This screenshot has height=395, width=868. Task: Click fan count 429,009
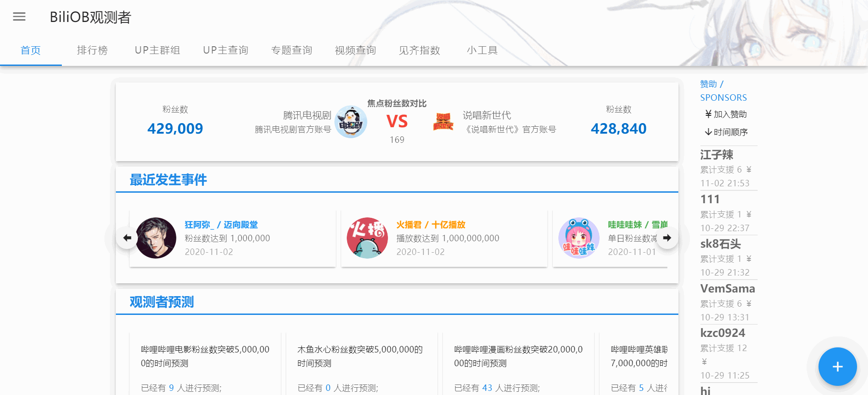[x=175, y=129]
